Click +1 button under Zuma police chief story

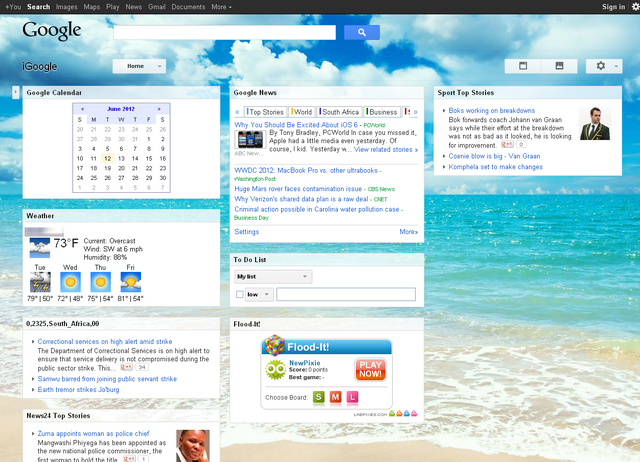(x=129, y=459)
